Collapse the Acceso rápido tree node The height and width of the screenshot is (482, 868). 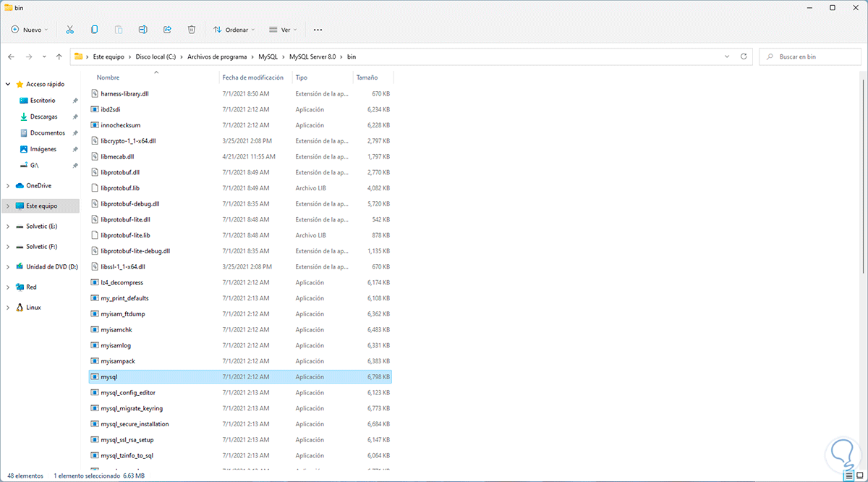click(x=8, y=84)
